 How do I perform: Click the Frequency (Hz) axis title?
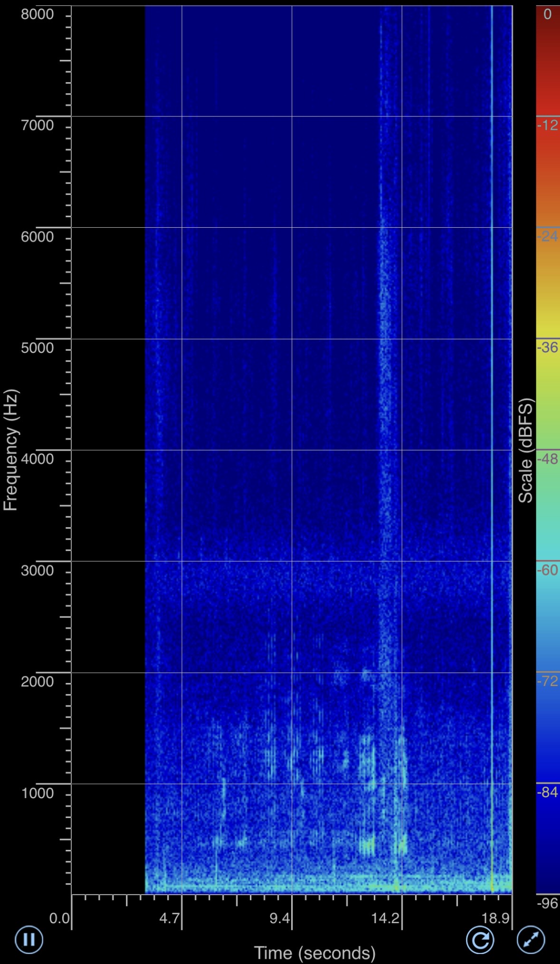coord(10,450)
